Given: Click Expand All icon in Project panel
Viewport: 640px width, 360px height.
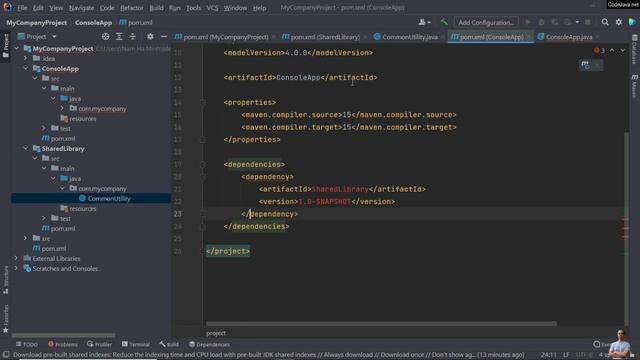Looking at the screenshot, I should [x=119, y=36].
